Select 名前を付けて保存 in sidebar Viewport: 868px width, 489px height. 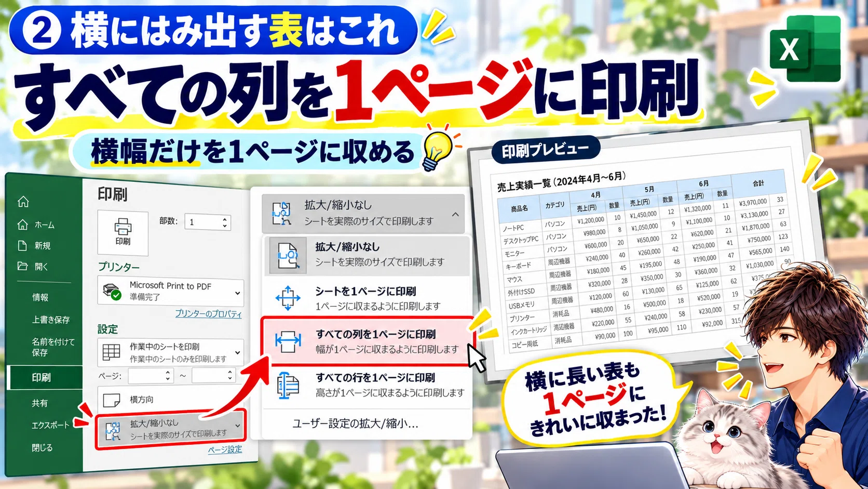[x=53, y=347]
